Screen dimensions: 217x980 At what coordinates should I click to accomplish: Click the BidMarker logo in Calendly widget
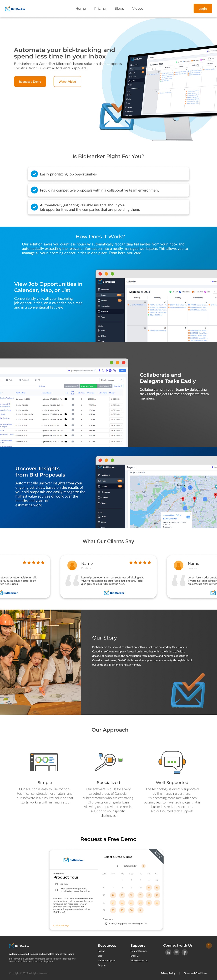click(74, 860)
